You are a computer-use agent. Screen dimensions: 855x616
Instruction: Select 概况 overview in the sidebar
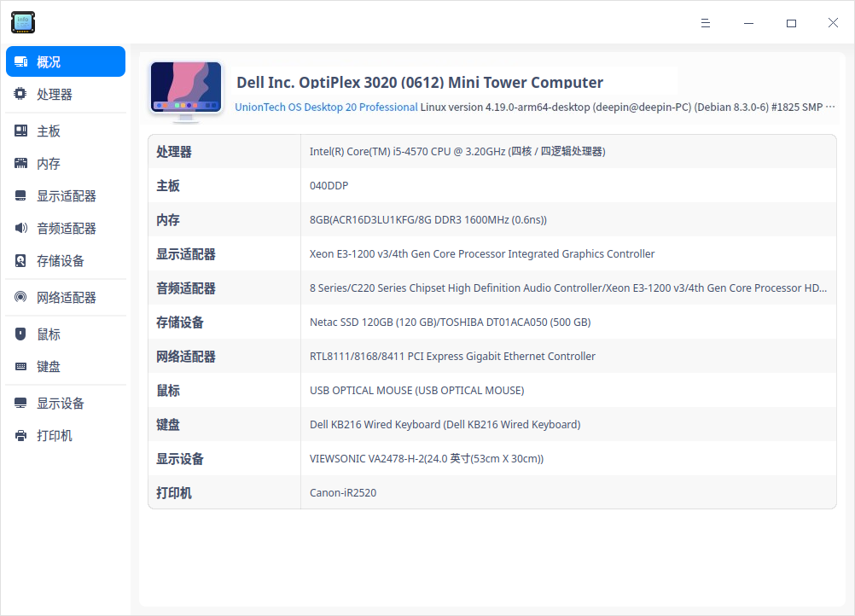[66, 61]
